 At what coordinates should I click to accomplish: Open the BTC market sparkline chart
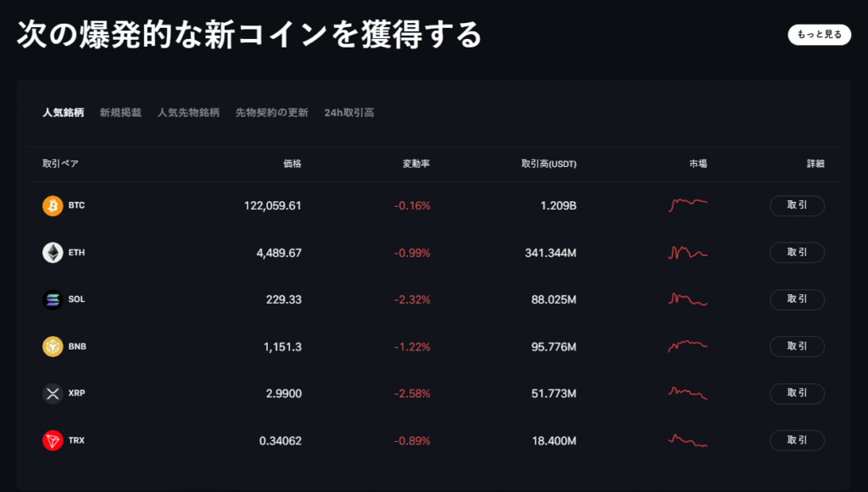687,204
